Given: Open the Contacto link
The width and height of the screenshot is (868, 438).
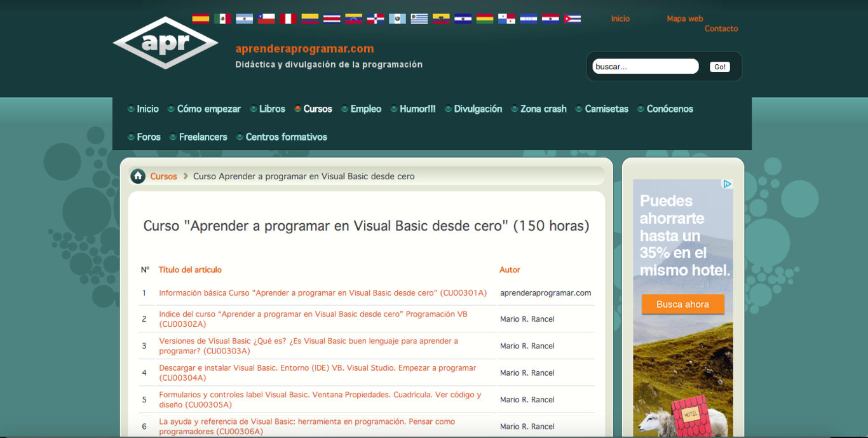Looking at the screenshot, I should pos(721,29).
